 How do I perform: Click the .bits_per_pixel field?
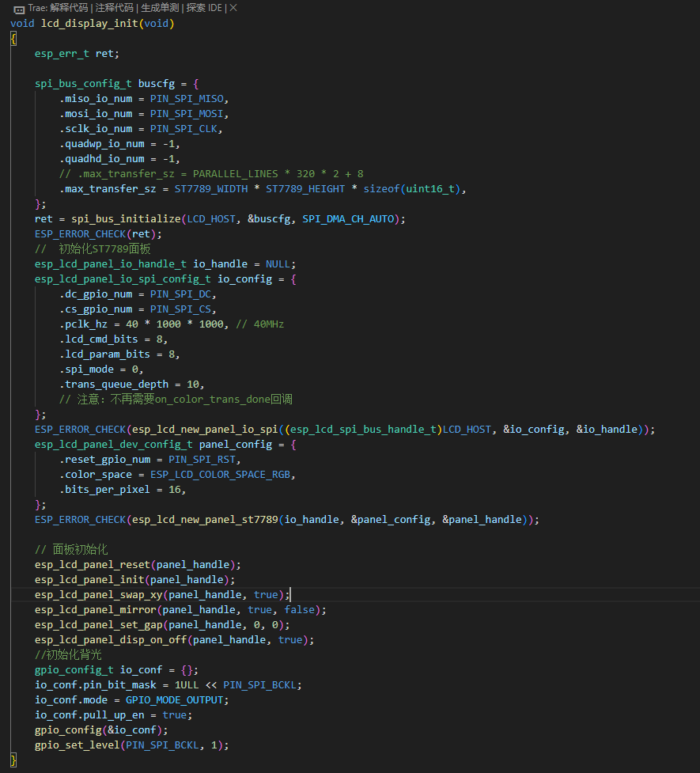tap(104, 490)
